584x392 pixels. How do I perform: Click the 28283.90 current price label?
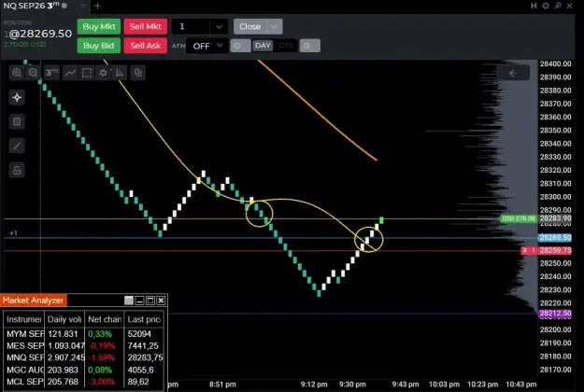(555, 218)
